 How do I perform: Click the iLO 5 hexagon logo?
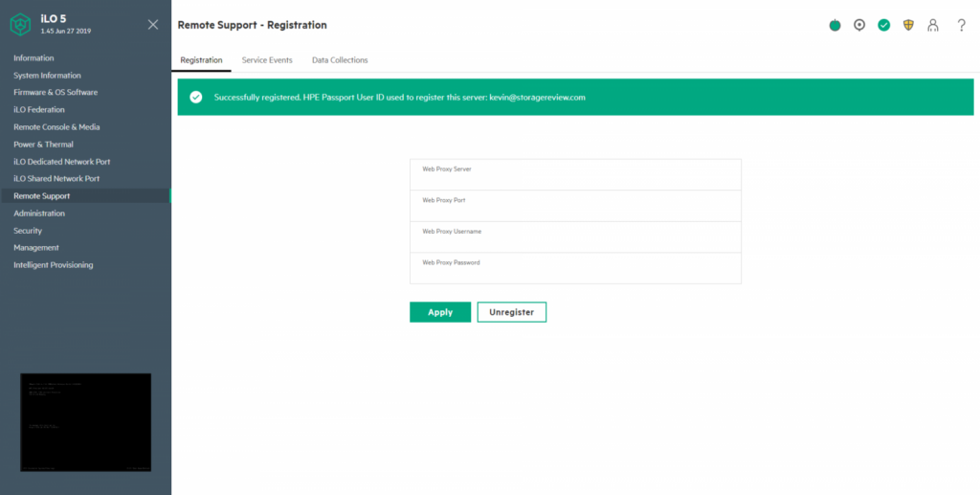tap(21, 24)
